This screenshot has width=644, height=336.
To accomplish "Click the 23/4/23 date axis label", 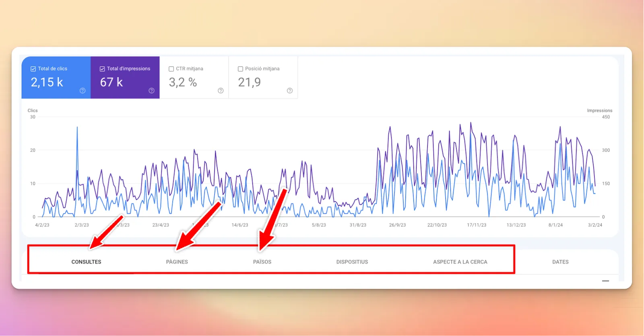I will coord(161,225).
